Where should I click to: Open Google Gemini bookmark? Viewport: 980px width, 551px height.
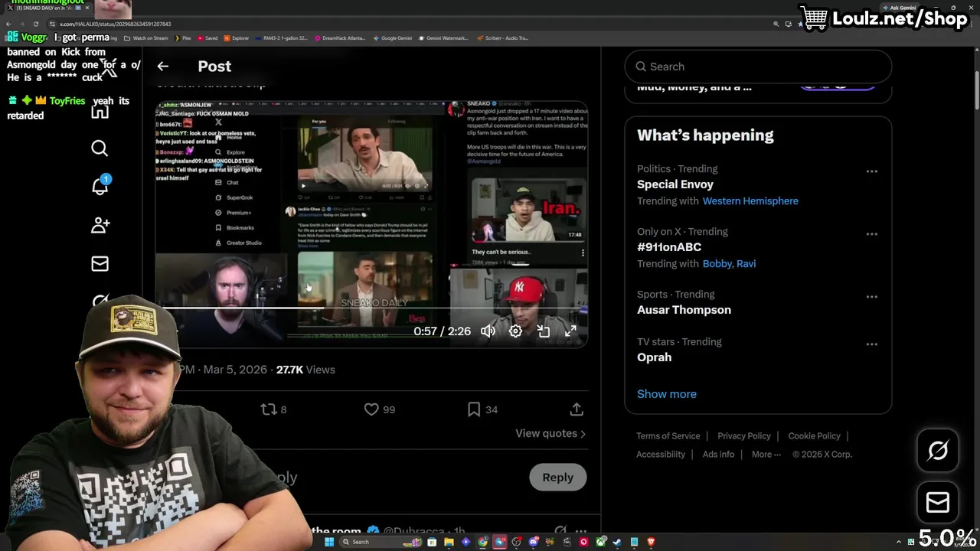point(393,37)
